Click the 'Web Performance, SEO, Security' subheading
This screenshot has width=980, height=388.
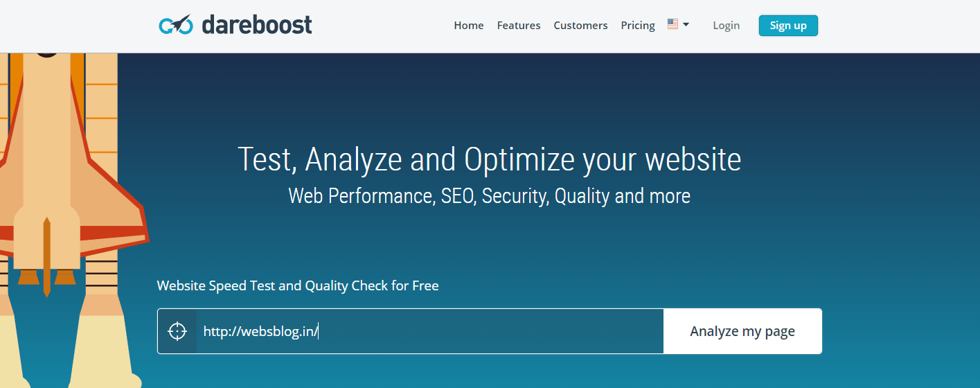[490, 196]
